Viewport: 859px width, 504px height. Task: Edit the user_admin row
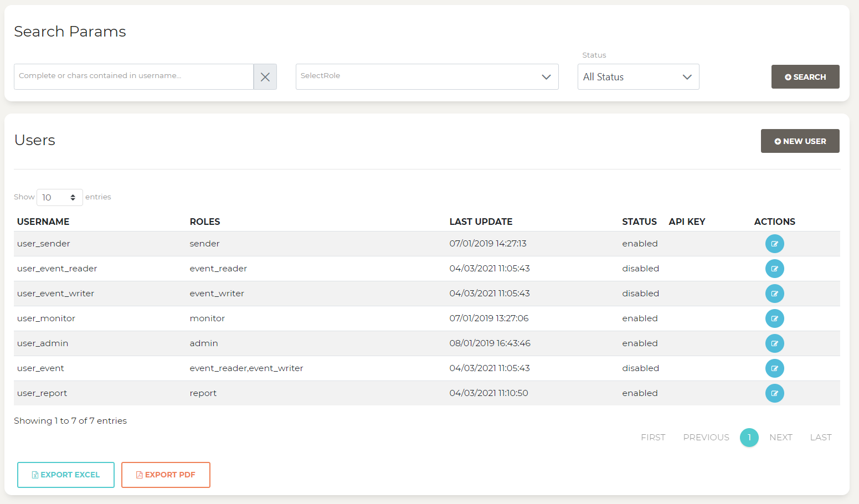point(774,343)
